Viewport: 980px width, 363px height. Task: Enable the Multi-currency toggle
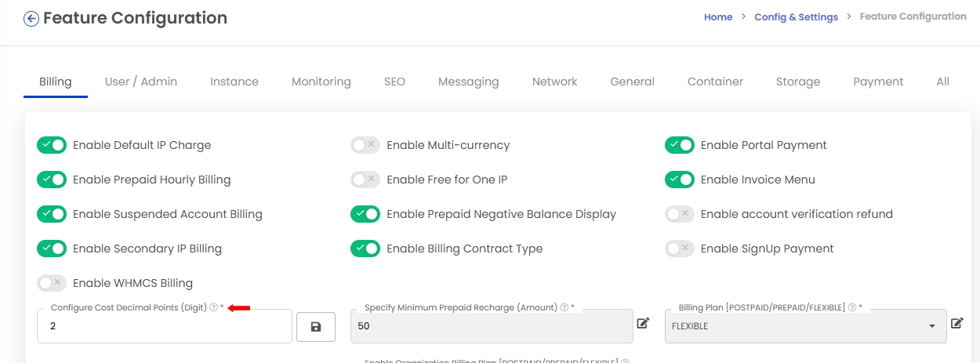coord(365,145)
